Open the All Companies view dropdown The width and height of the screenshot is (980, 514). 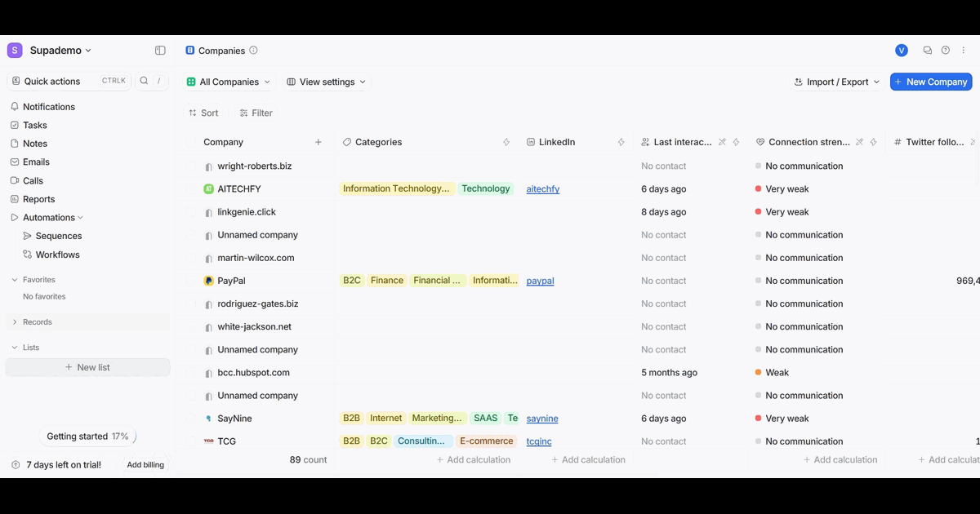coord(228,82)
